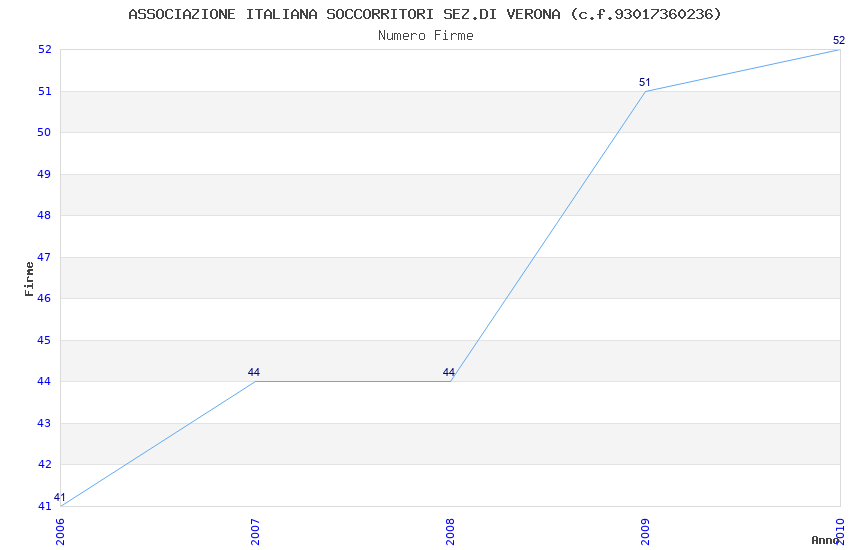This screenshot has width=850, height=550.
Task: Click the data point labeled 52 for 2010
Action: click(x=839, y=40)
